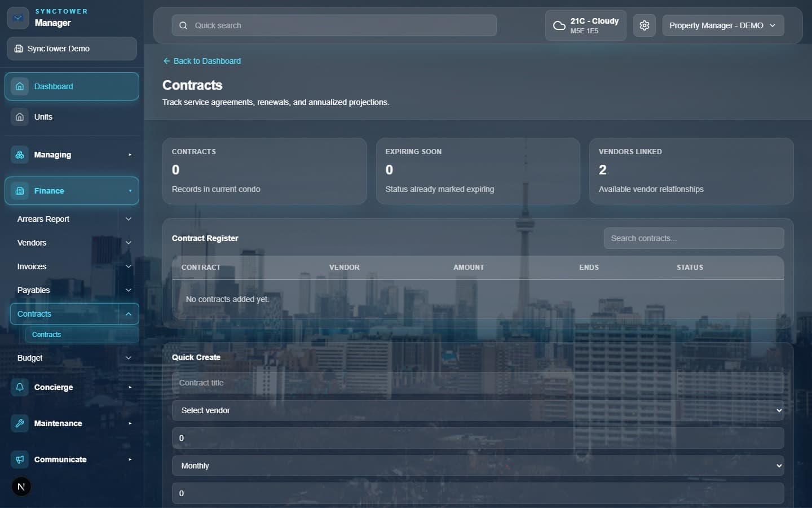Screen dimensions: 812x508
Task: Go to Dashboard in sidebar
Action: click(72, 86)
